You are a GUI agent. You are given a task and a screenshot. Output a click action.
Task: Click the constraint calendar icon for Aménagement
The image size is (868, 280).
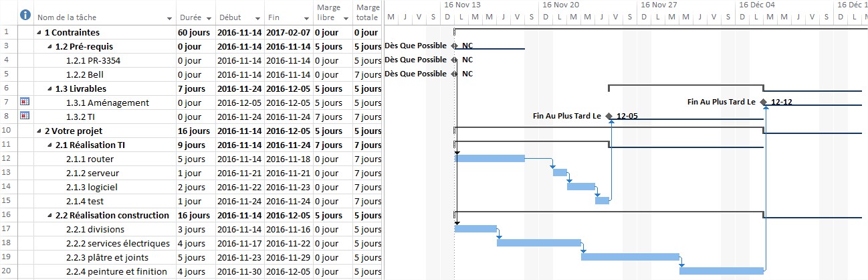tap(25, 102)
